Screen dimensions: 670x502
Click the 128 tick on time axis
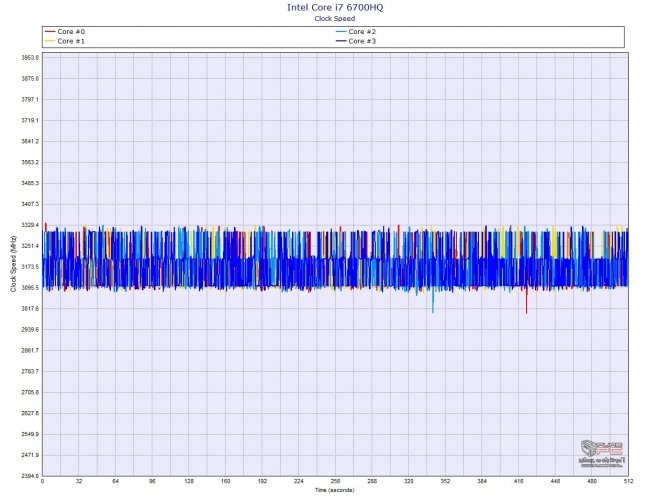click(189, 481)
